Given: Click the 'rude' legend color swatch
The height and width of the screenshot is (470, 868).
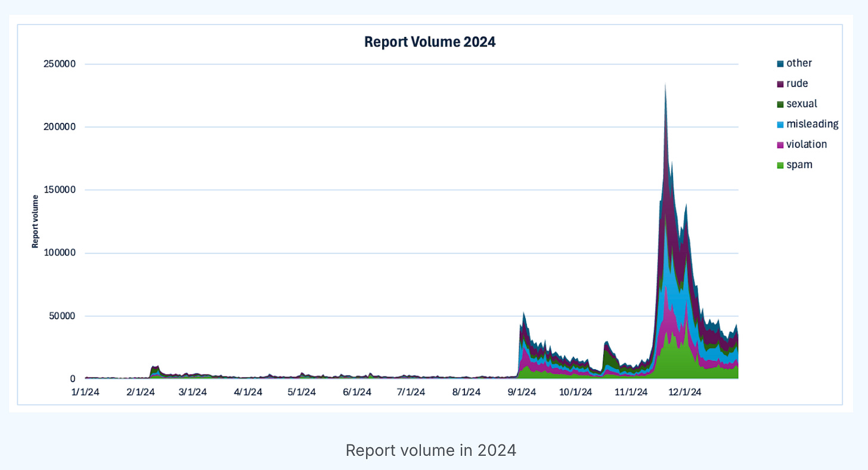Looking at the screenshot, I should click(x=780, y=84).
